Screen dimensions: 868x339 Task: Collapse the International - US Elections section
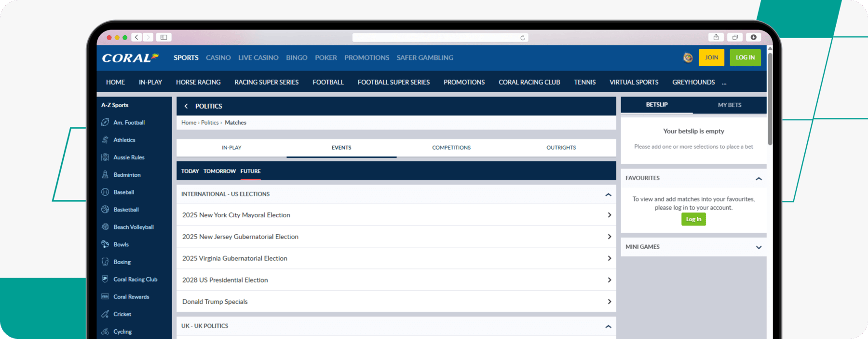609,195
